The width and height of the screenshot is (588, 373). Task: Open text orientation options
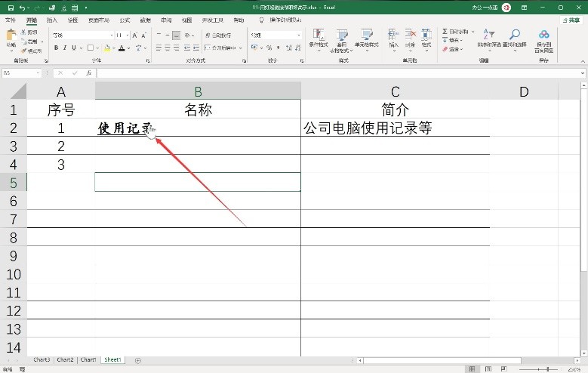coord(189,35)
